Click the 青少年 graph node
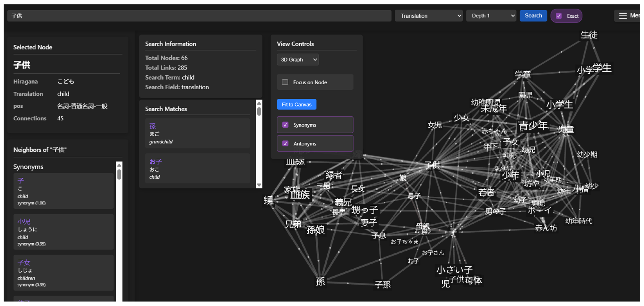This screenshot has width=644, height=306. (533, 125)
